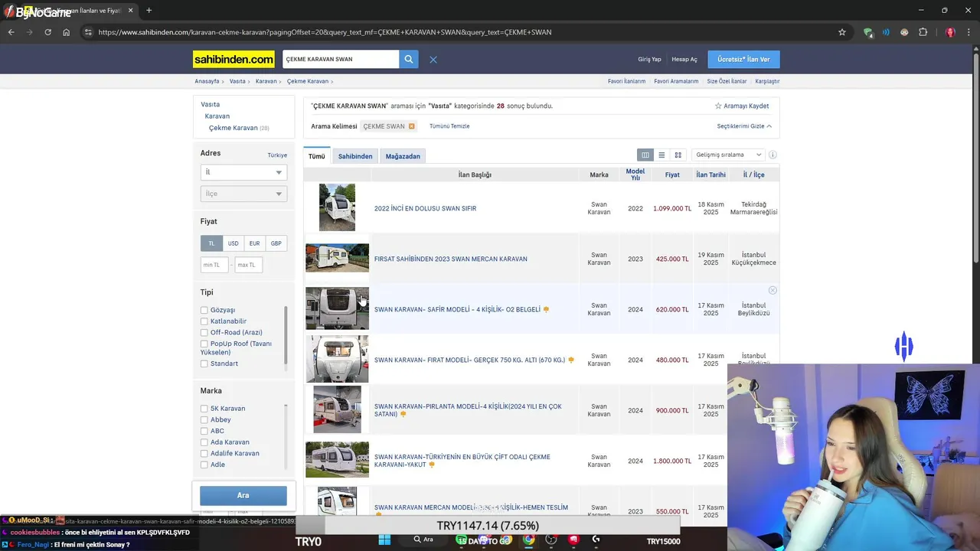The height and width of the screenshot is (551, 980).
Task: Check the 5K Karavan brand checkbox
Action: pos(204,409)
